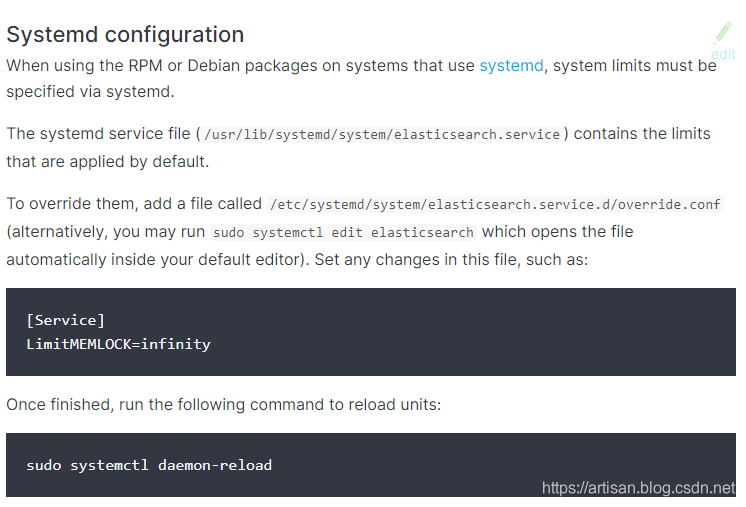The image size is (746, 507).
Task: Click "that are applied by default." text
Action: 107,161
